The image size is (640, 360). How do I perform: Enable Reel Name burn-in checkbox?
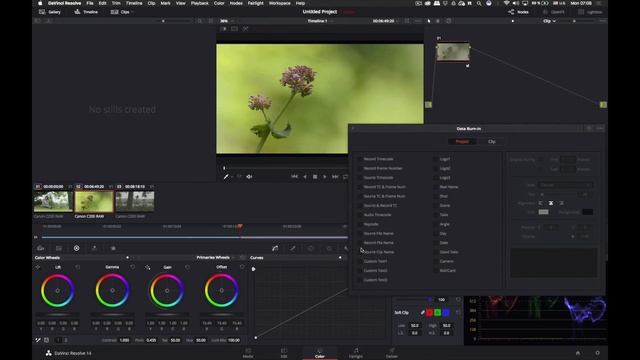(436, 187)
